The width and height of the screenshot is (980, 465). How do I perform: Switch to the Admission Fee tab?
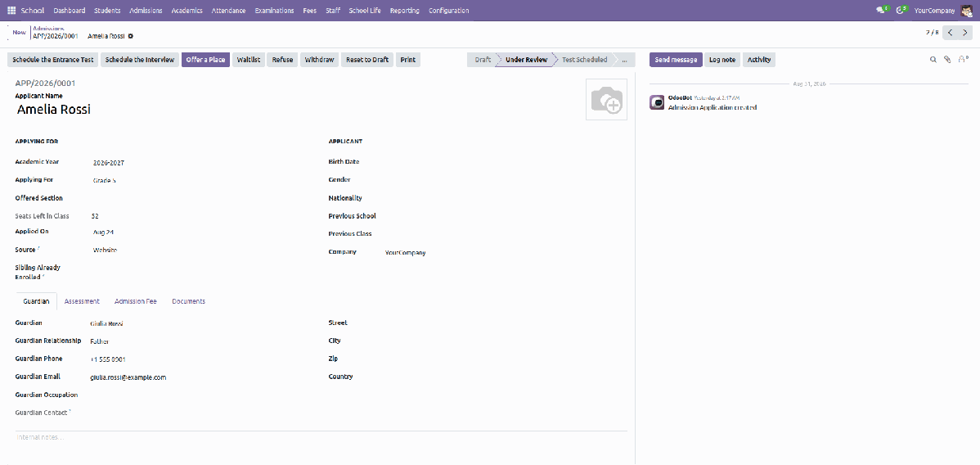coord(136,301)
